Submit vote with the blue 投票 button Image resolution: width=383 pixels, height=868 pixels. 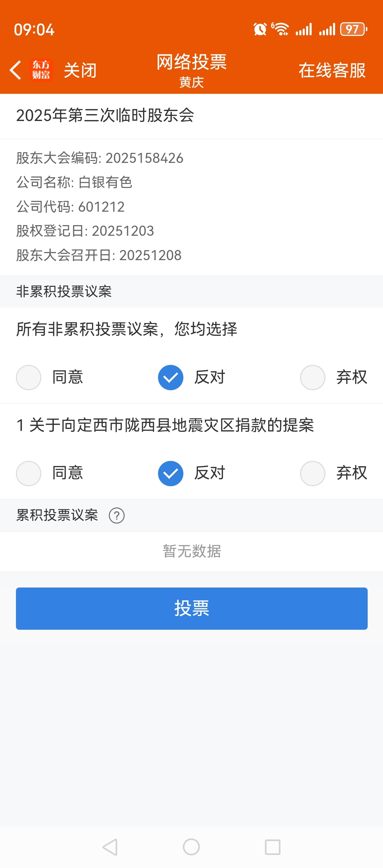pyautogui.click(x=191, y=608)
